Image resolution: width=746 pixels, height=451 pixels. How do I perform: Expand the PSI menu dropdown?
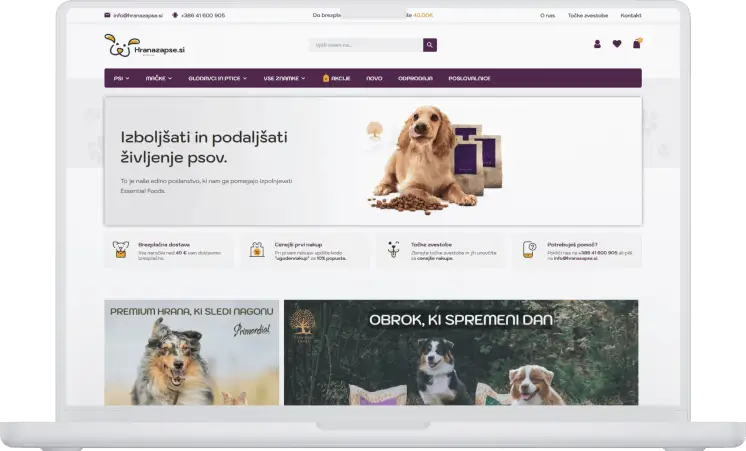coord(121,78)
